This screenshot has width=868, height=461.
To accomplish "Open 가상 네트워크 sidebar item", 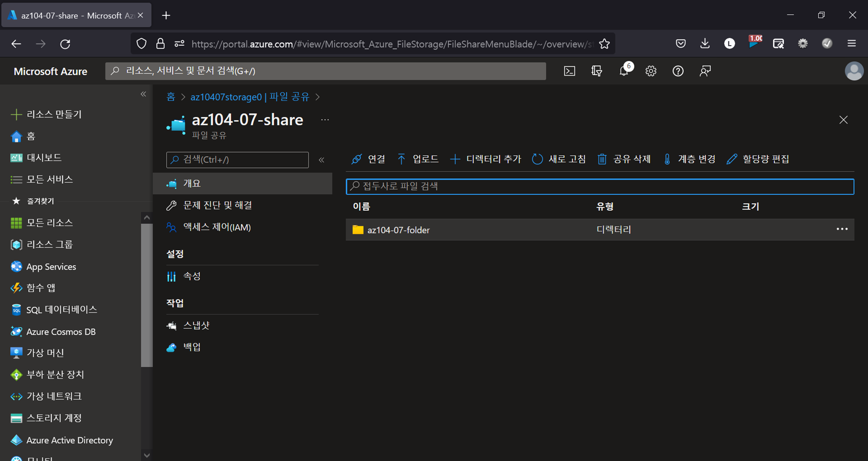I will (46, 396).
